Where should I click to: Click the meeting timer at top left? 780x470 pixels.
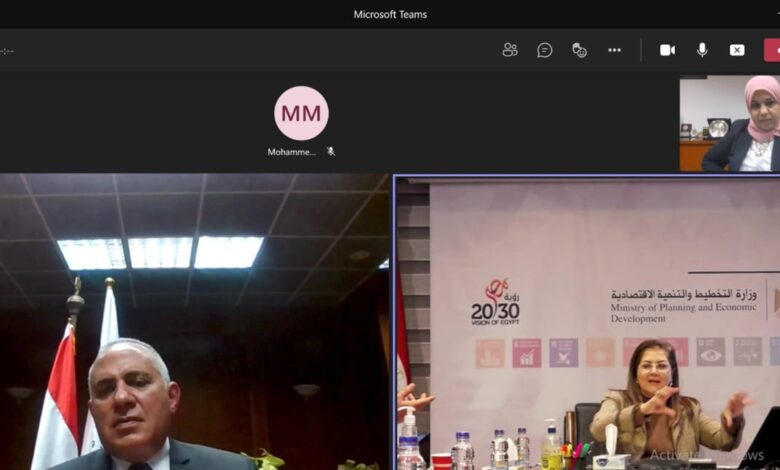(x=7, y=51)
